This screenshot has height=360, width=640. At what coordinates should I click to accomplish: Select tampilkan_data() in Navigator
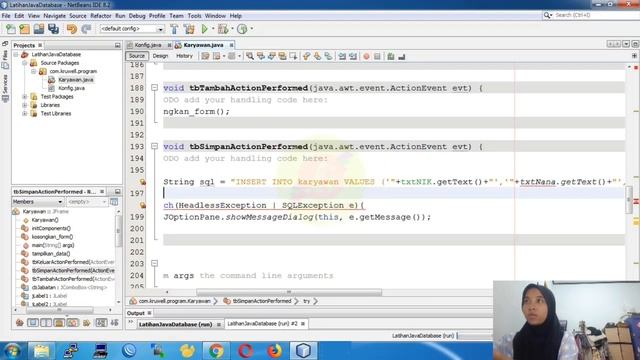coord(51,253)
